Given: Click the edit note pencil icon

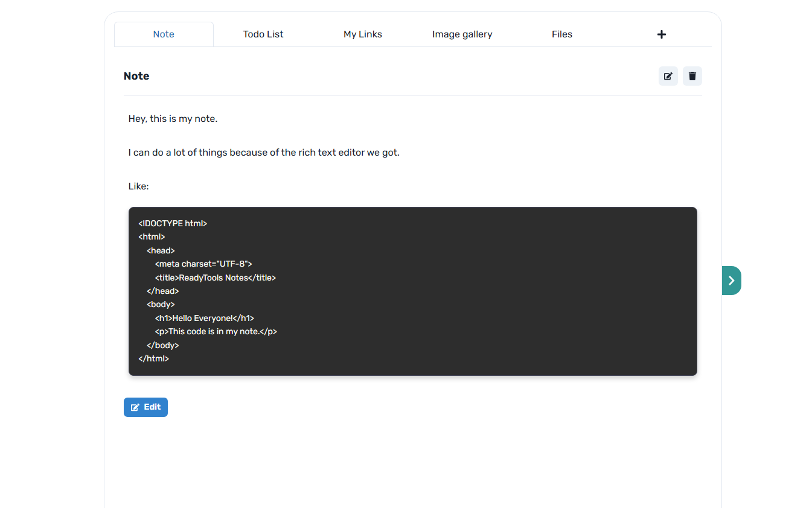Looking at the screenshot, I should click(x=668, y=76).
